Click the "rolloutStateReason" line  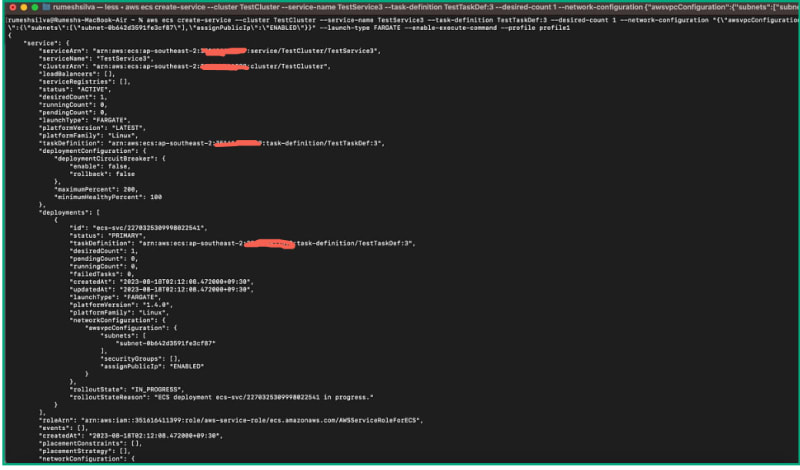221,397
